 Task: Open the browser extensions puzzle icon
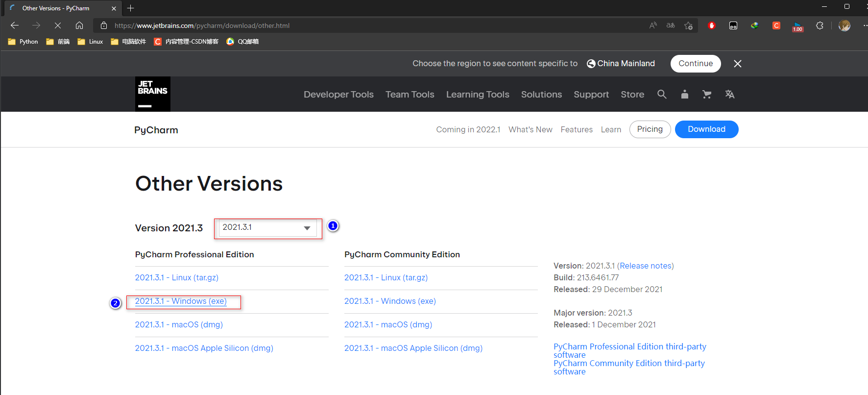click(x=820, y=25)
